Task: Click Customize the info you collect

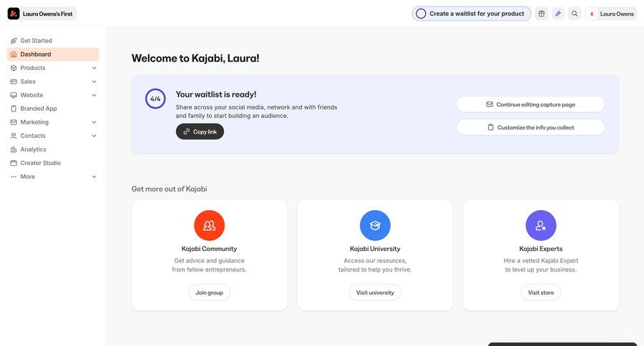Action: [x=531, y=127]
